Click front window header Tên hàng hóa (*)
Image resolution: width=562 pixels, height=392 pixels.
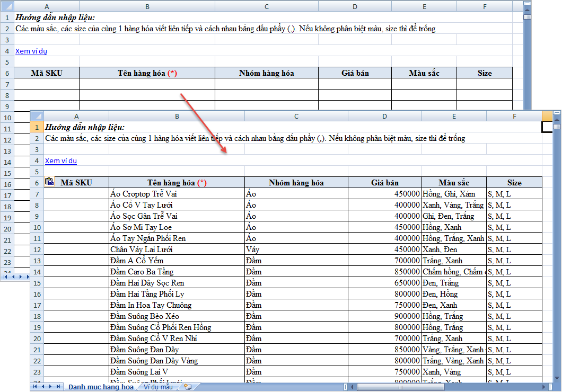[177, 183]
